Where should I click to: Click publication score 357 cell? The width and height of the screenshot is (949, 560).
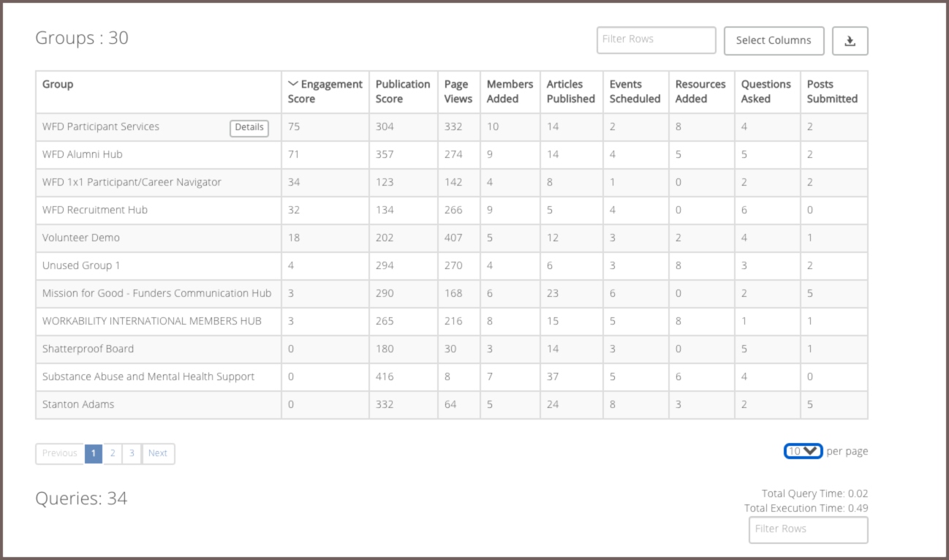tap(403, 154)
